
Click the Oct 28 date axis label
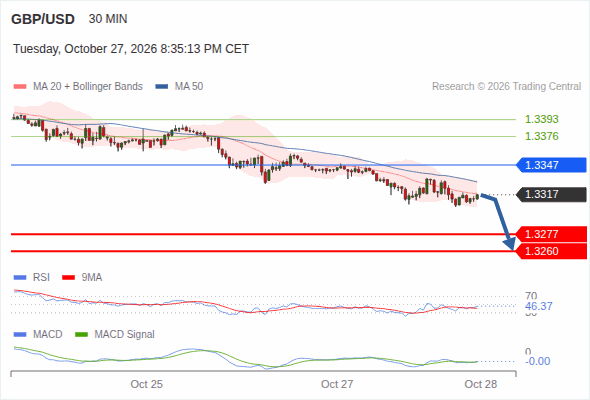pos(481,384)
